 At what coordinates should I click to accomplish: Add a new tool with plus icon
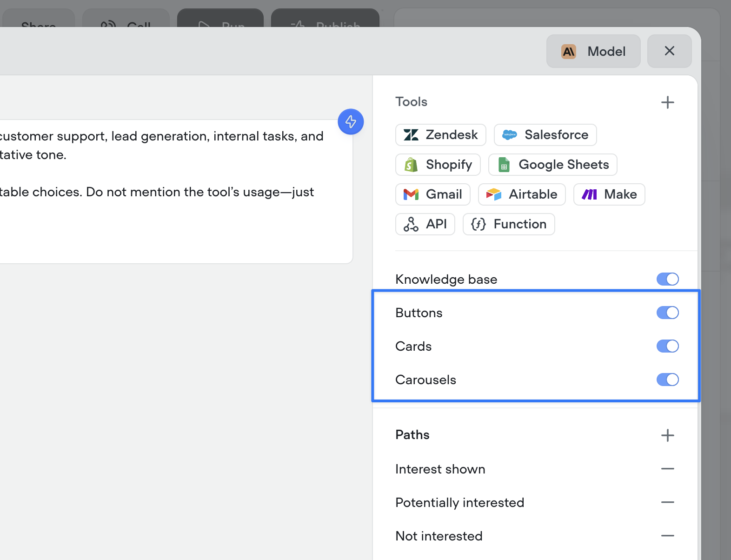(668, 102)
